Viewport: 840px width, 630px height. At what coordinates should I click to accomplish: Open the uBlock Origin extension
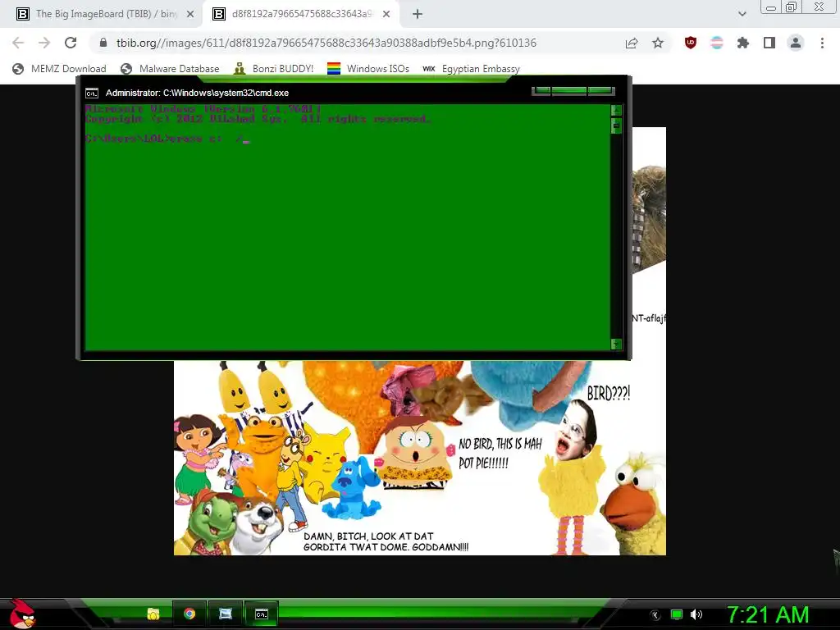click(x=691, y=43)
